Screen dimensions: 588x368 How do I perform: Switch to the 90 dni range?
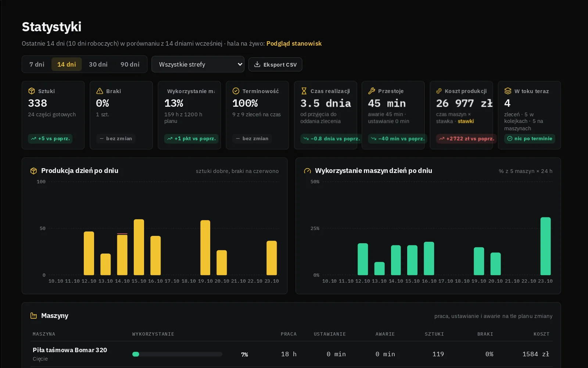tap(130, 64)
